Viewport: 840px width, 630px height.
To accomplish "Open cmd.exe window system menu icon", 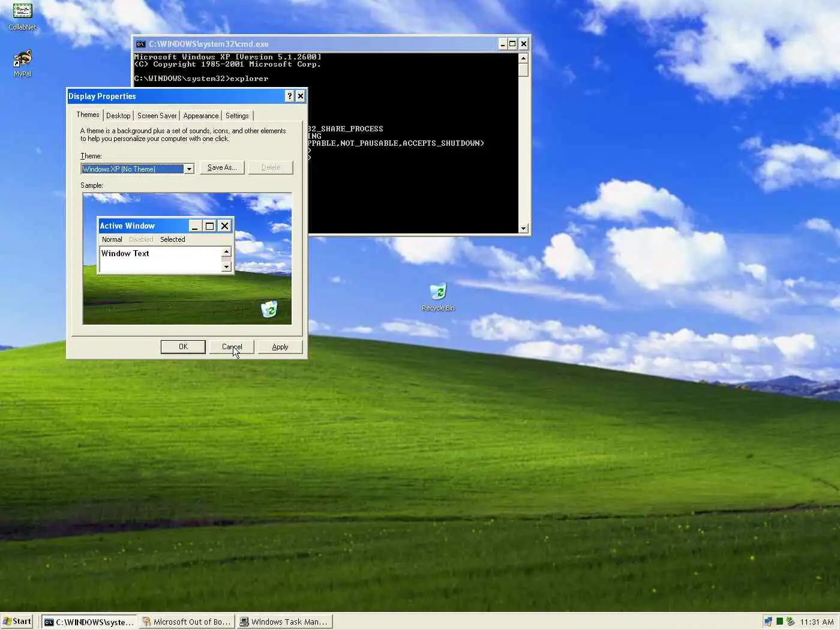I will tap(140, 44).
